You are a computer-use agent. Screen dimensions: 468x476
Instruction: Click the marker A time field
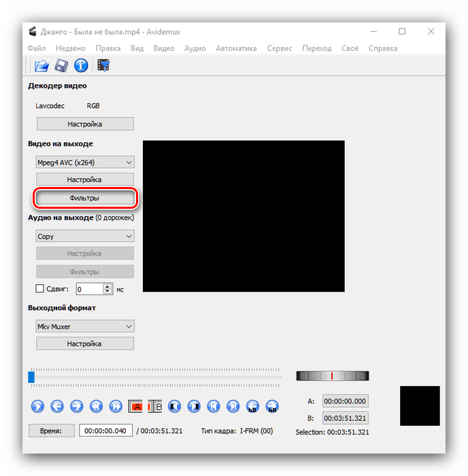click(346, 401)
